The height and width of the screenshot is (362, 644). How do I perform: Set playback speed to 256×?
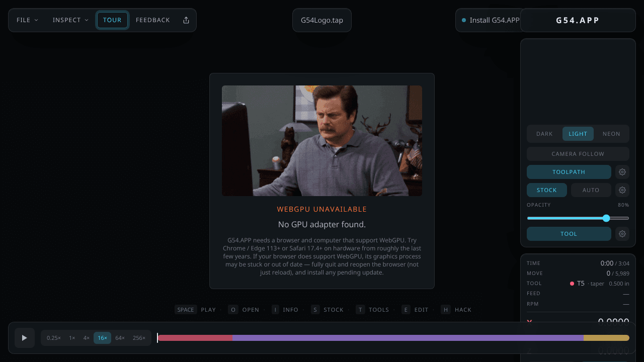[x=139, y=338]
